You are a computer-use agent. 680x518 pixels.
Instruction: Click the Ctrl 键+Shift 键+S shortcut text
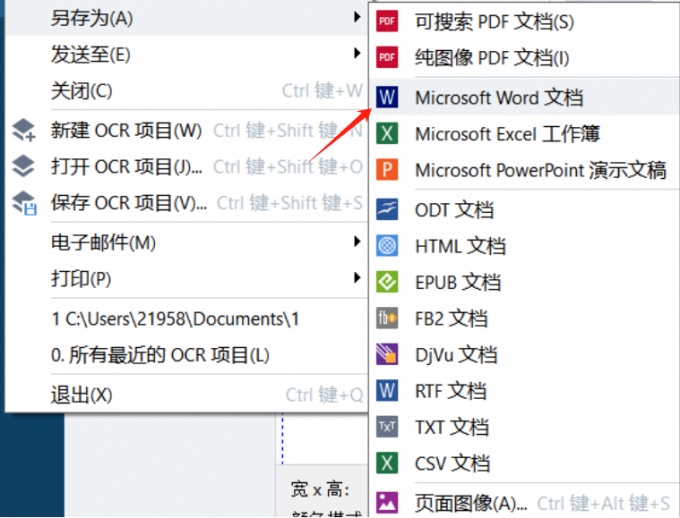point(290,203)
